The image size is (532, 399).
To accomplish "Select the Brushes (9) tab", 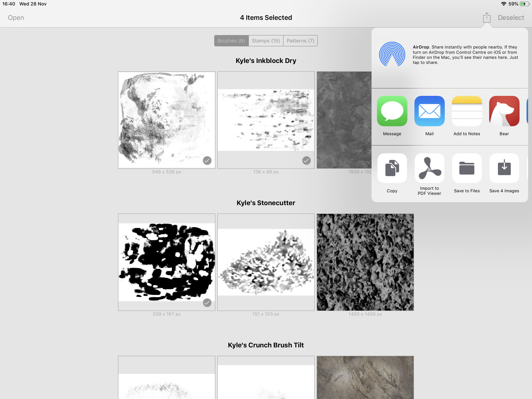I will click(x=231, y=41).
